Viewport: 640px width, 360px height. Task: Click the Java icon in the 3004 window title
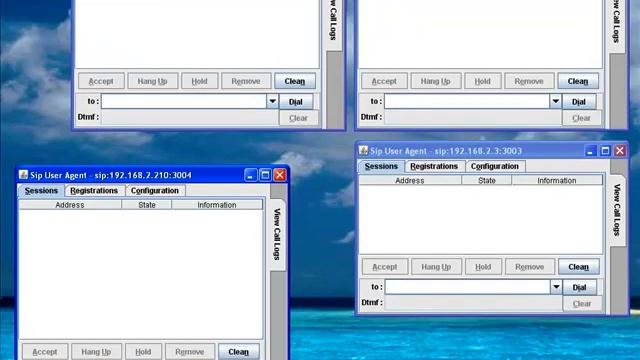coord(23,175)
